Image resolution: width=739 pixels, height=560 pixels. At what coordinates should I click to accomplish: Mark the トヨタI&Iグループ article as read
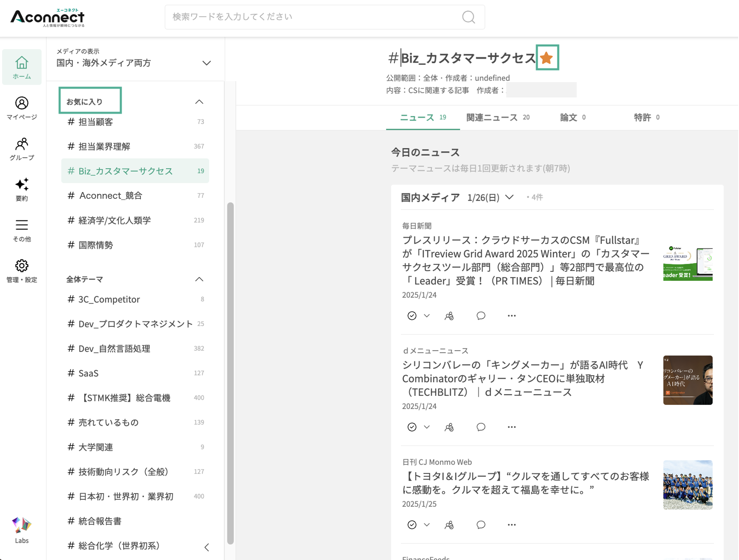click(412, 525)
